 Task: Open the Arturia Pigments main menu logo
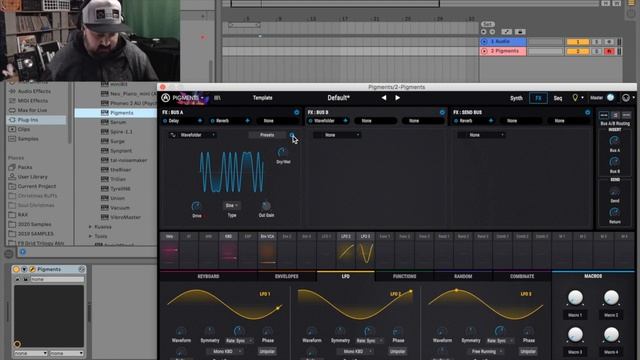coord(166,98)
